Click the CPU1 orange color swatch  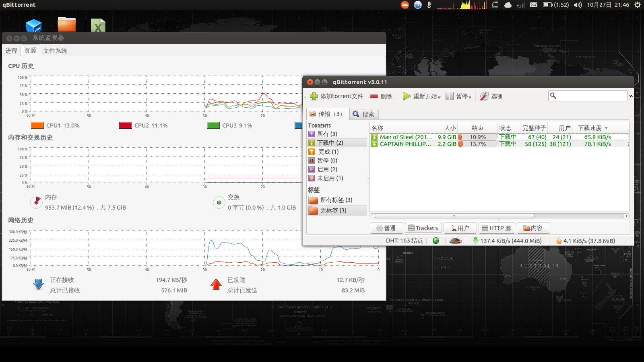coord(37,125)
